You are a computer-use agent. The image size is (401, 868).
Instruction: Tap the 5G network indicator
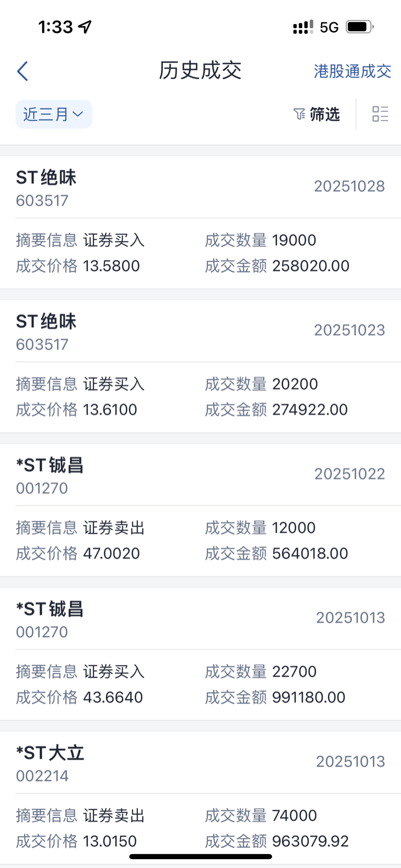[x=329, y=27]
